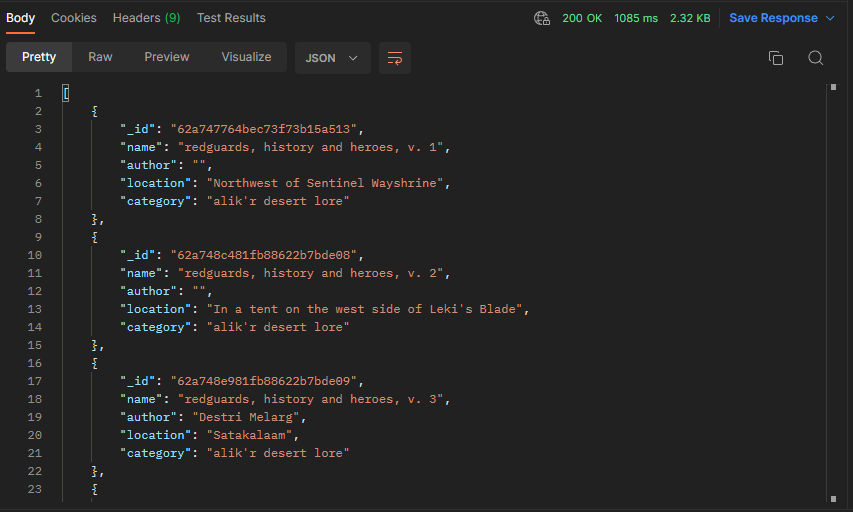This screenshot has height=512, width=853.
Task: Click the 200 OK status text
Action: (582, 18)
